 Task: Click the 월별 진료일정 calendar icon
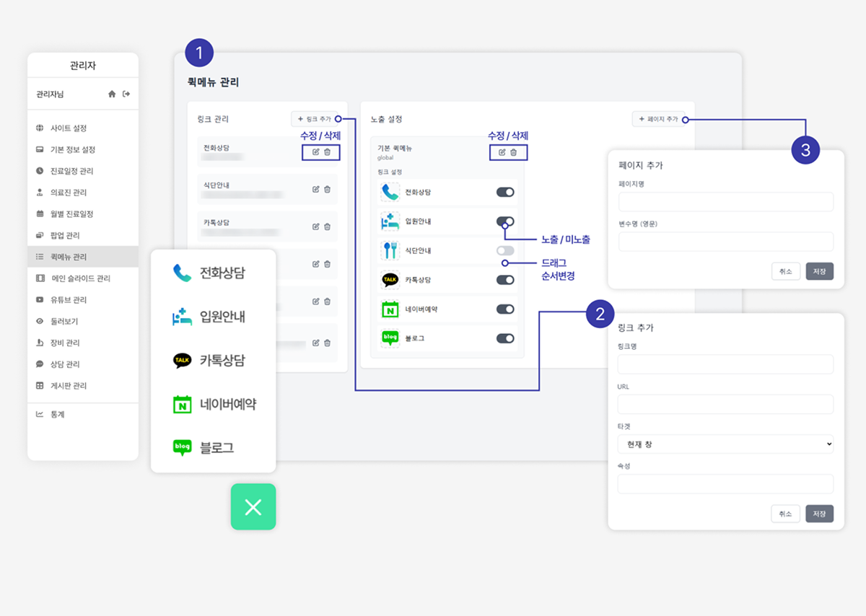pos(40,214)
